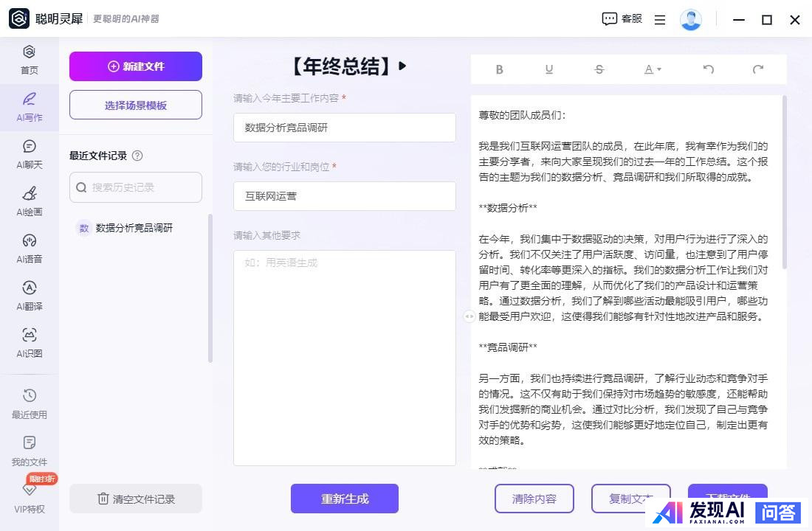The height and width of the screenshot is (531, 812).
Task: Toggle underline formatting in editor toolbar
Action: tap(549, 69)
